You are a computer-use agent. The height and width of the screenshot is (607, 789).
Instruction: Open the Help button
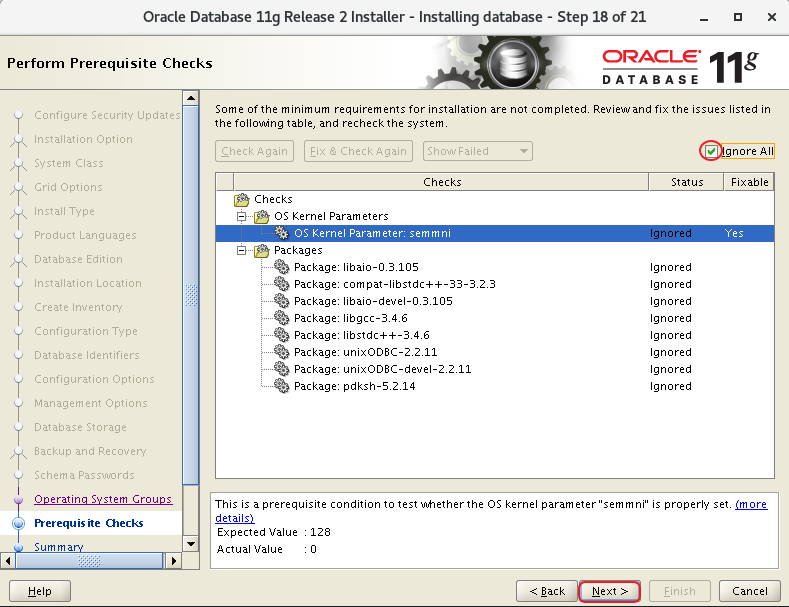(40, 591)
